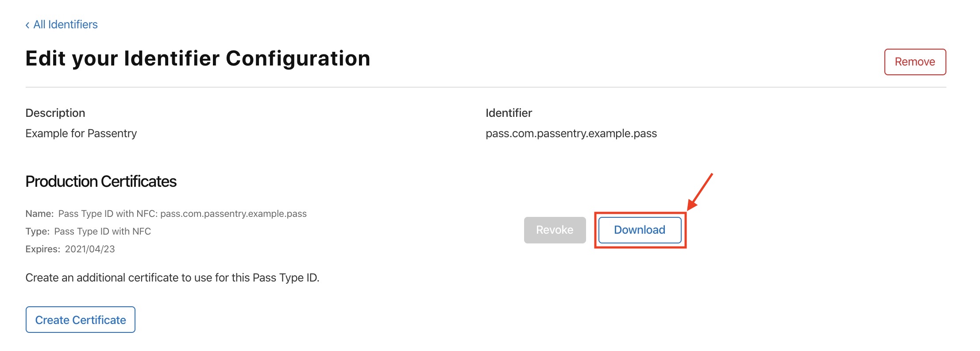This screenshot has width=980, height=351.
Task: Click the Pass Type ID with NFC type value
Action: tap(102, 231)
